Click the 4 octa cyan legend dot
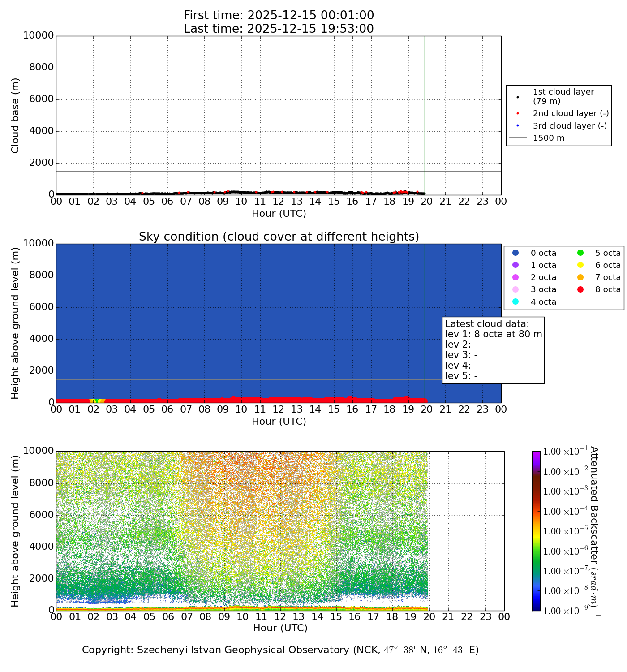The image size is (627, 672). 515,302
